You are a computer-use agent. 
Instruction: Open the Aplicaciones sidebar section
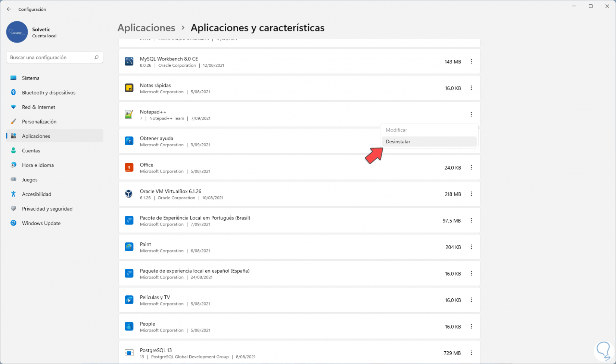point(55,136)
